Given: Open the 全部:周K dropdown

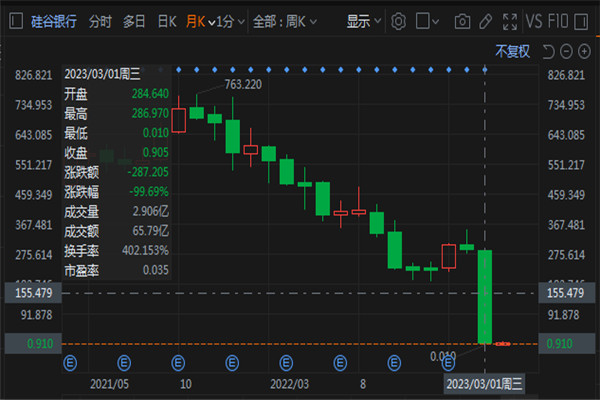Looking at the screenshot, I should [x=285, y=22].
